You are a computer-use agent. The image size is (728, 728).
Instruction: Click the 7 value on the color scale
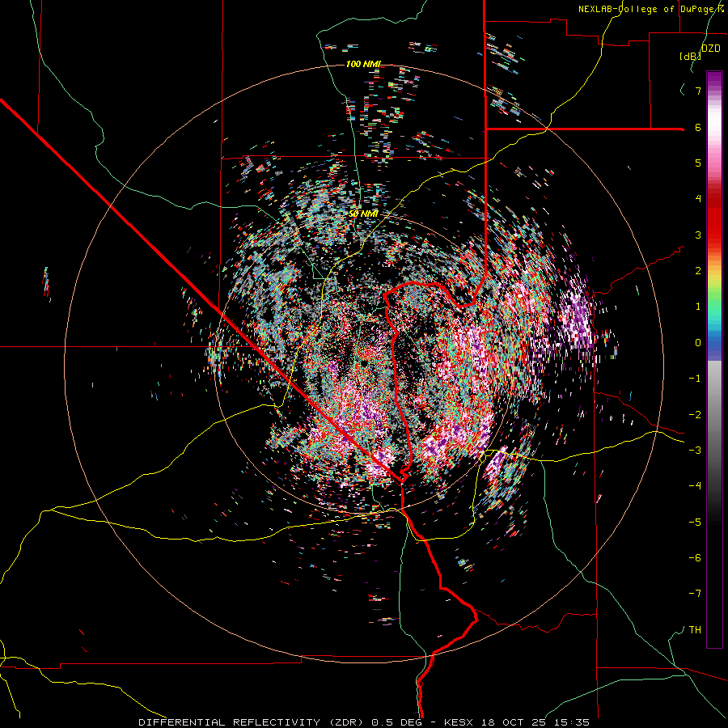coord(698,91)
